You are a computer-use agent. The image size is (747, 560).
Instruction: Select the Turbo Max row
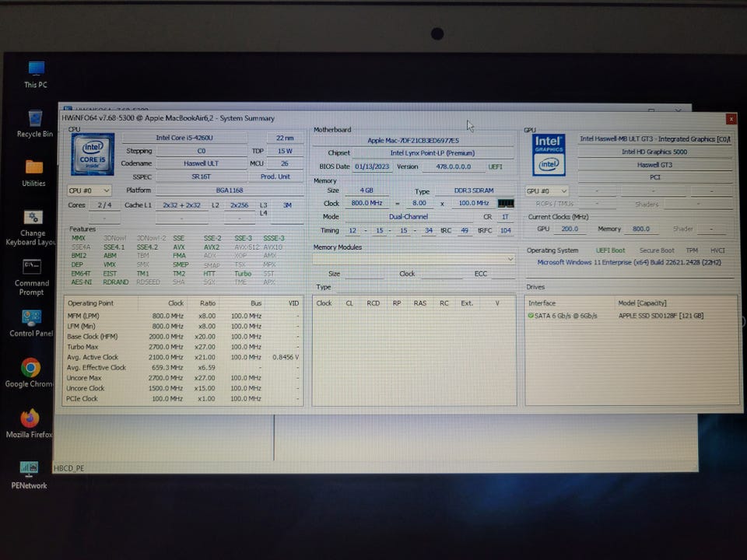pyautogui.click(x=183, y=347)
